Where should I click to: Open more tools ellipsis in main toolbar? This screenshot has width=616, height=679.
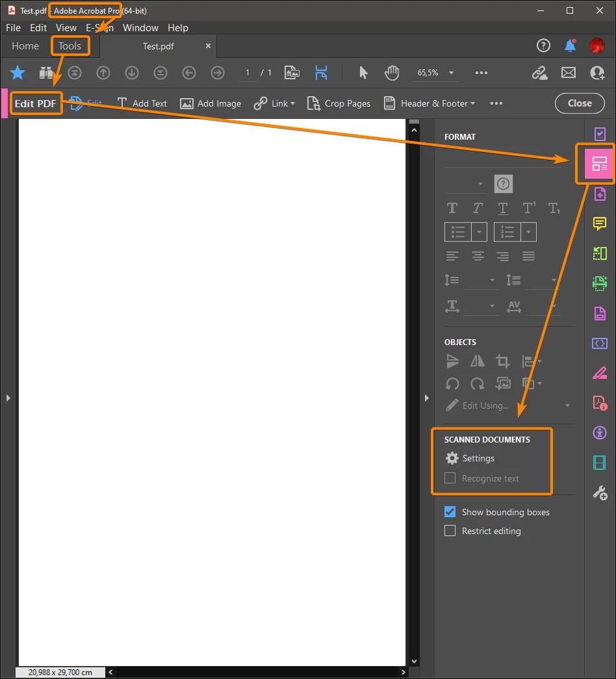pyautogui.click(x=481, y=73)
